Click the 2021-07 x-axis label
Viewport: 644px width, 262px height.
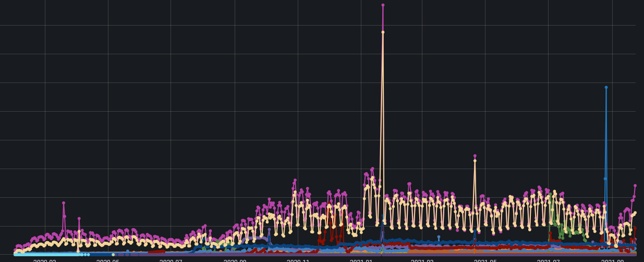pos(548,260)
